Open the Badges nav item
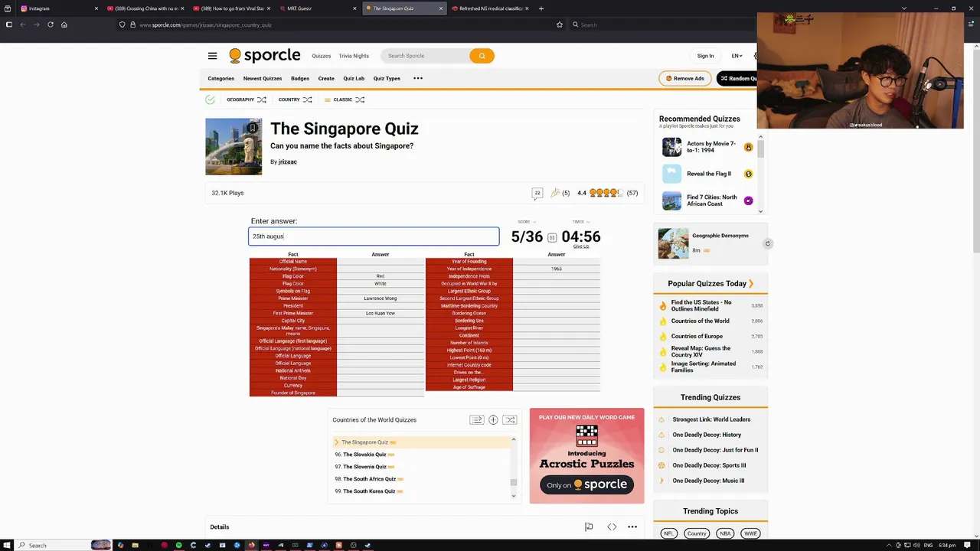This screenshot has height=551, width=980. (x=300, y=78)
